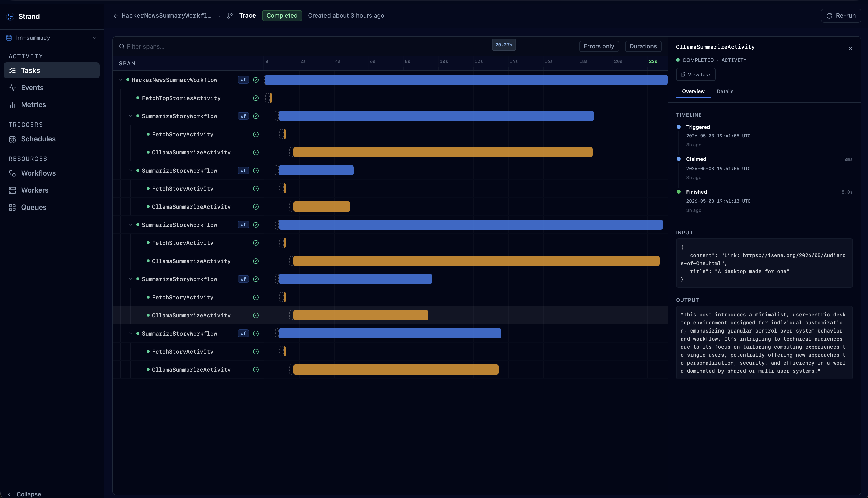This screenshot has height=498, width=868.
Task: Click the SPAN column header
Action: click(x=127, y=64)
